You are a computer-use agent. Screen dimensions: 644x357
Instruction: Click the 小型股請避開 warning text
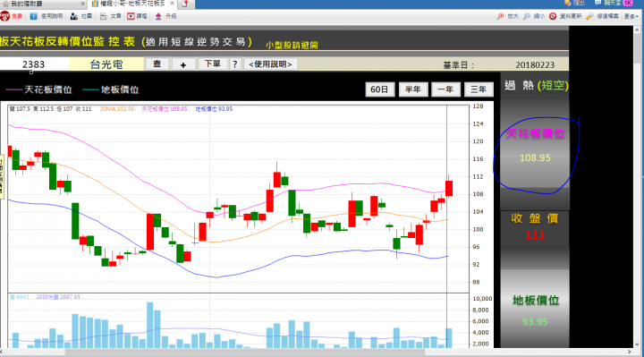pos(292,46)
